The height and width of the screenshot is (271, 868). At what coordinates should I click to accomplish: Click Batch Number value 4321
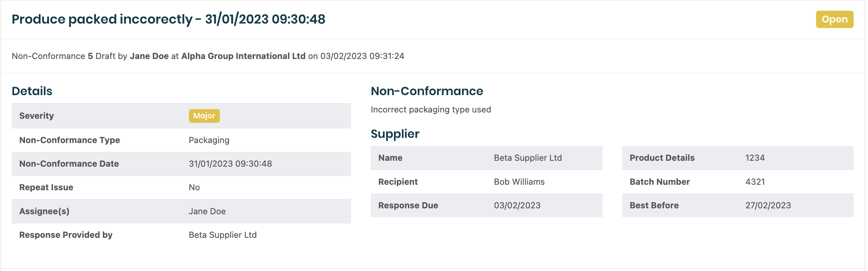755,182
